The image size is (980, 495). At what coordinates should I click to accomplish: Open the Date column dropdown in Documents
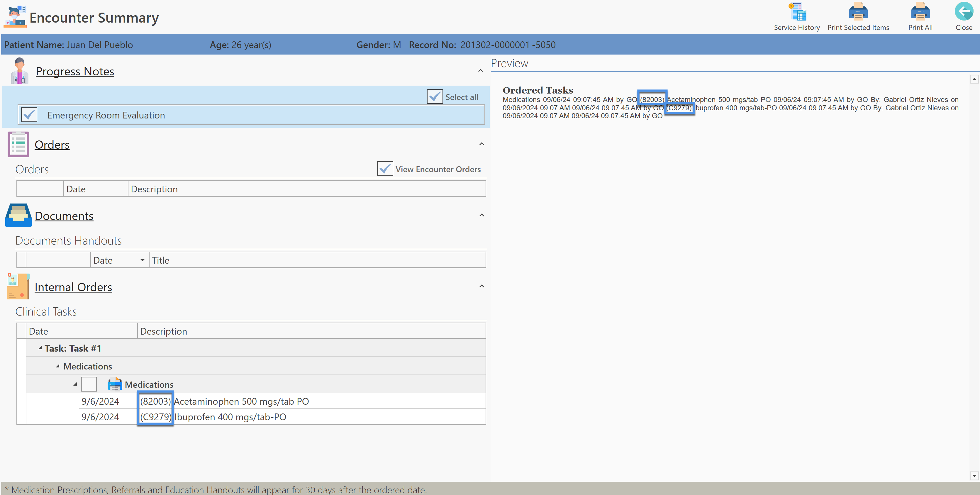click(x=142, y=260)
